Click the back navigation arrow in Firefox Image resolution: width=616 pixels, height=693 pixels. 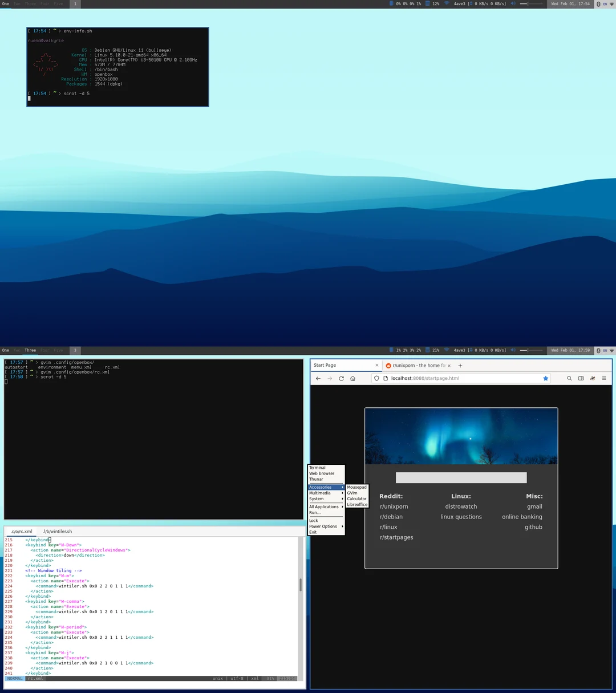coord(318,378)
